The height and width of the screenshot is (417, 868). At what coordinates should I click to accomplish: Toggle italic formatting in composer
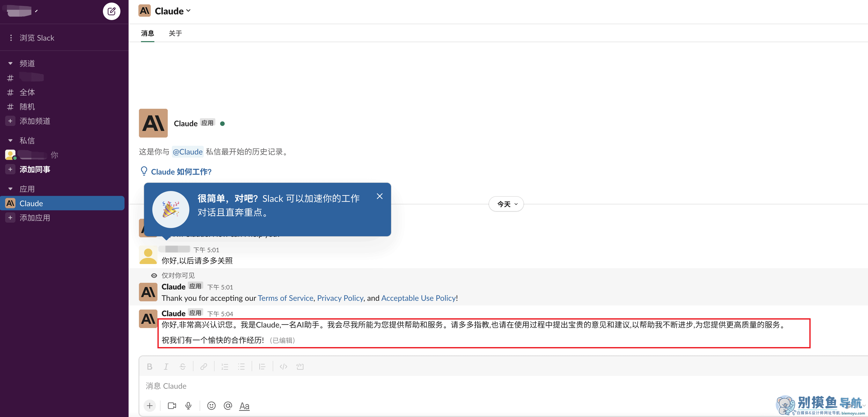[166, 366]
